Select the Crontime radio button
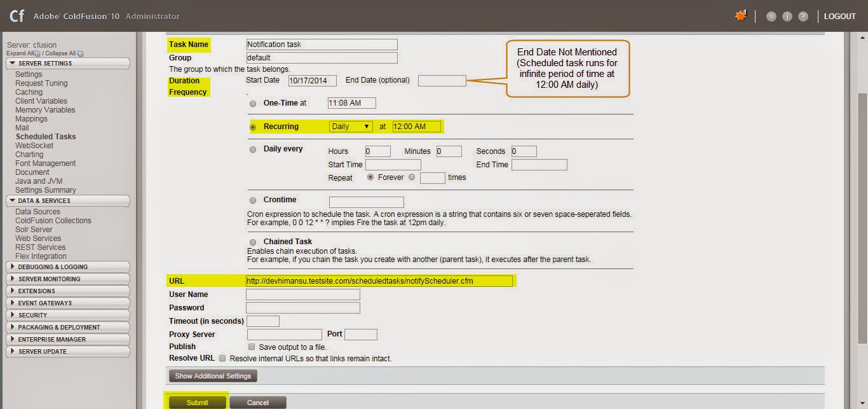This screenshot has height=409, width=868. pos(252,200)
